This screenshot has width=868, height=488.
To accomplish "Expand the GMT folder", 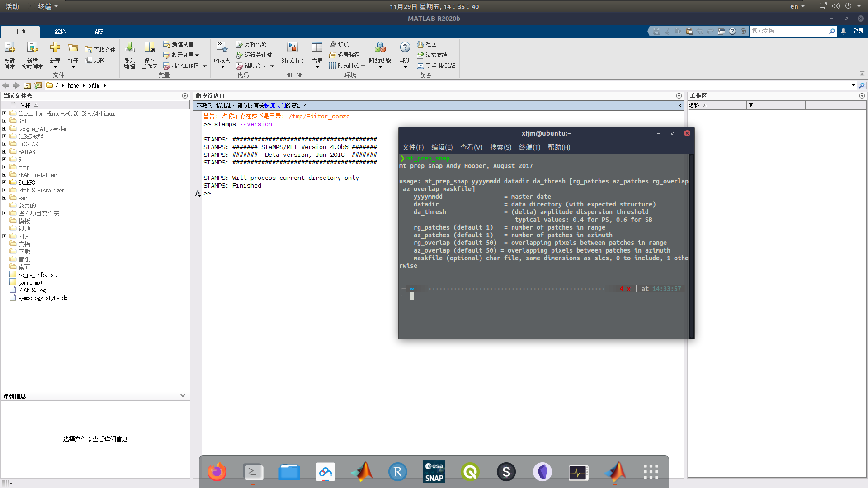I will [x=5, y=121].
